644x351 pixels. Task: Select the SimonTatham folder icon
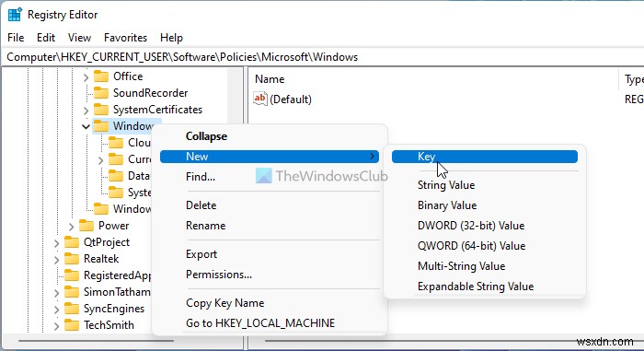coord(72,292)
